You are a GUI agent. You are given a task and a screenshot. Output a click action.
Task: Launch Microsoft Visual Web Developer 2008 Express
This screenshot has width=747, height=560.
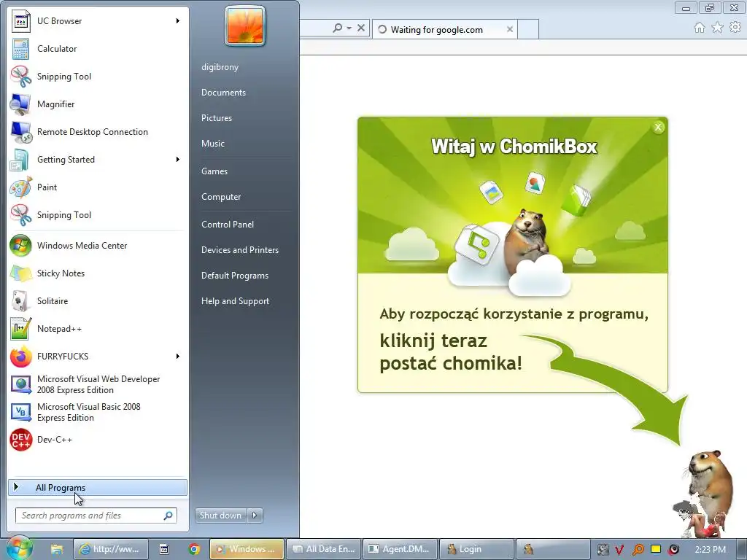[x=98, y=384]
